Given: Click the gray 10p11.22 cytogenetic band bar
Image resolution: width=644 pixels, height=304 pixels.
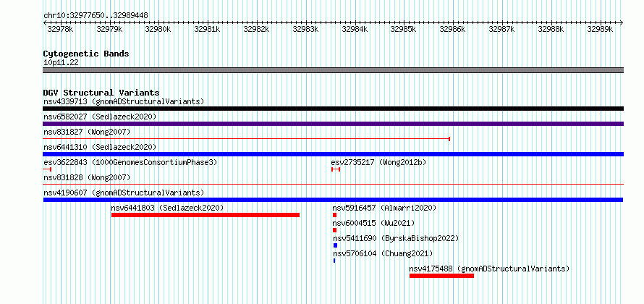Looking at the screenshot, I should [x=333, y=70].
